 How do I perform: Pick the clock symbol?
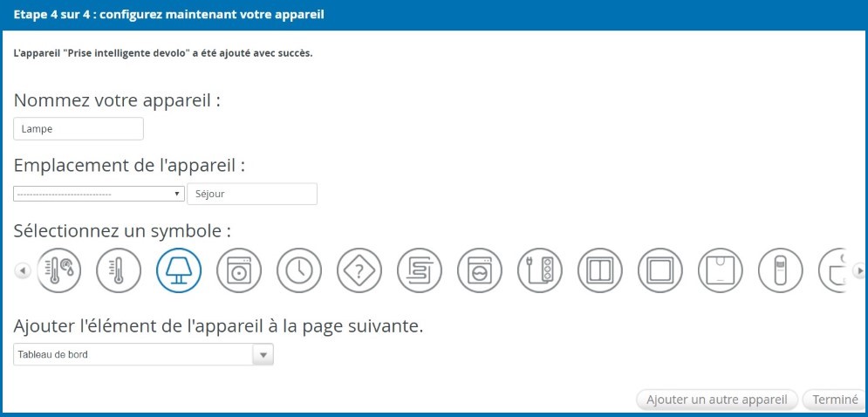299,270
